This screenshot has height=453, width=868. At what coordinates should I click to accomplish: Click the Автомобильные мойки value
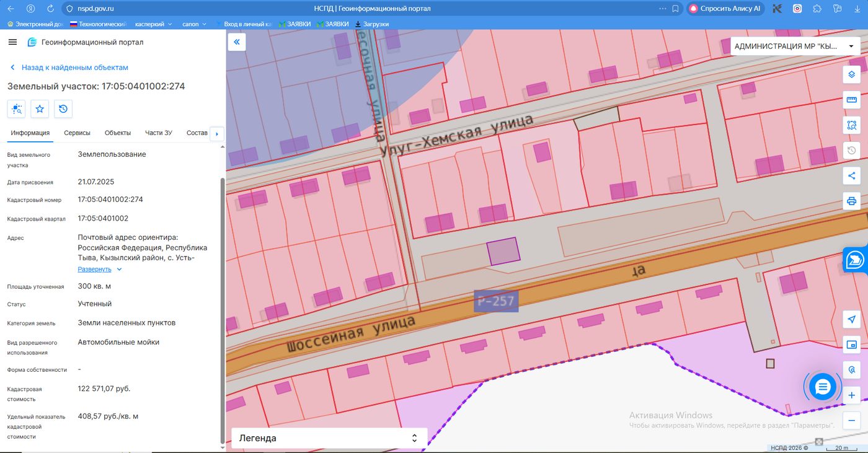pyautogui.click(x=118, y=342)
